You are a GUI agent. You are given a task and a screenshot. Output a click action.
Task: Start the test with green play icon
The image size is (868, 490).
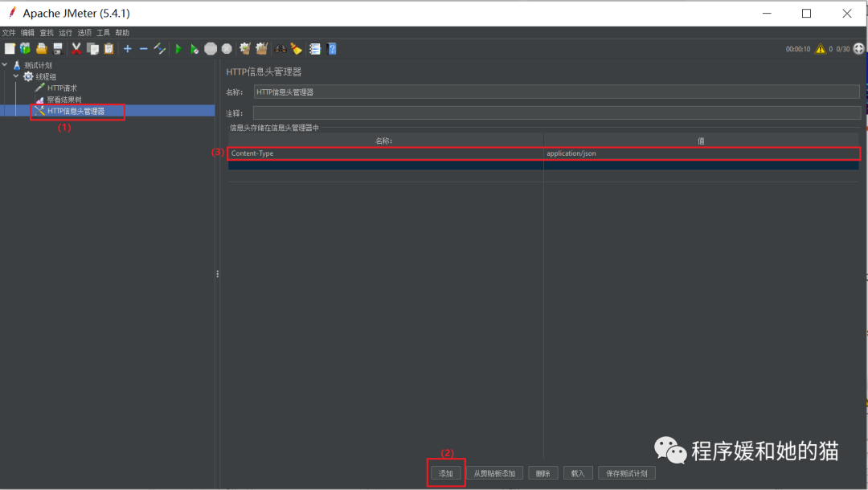click(x=178, y=49)
